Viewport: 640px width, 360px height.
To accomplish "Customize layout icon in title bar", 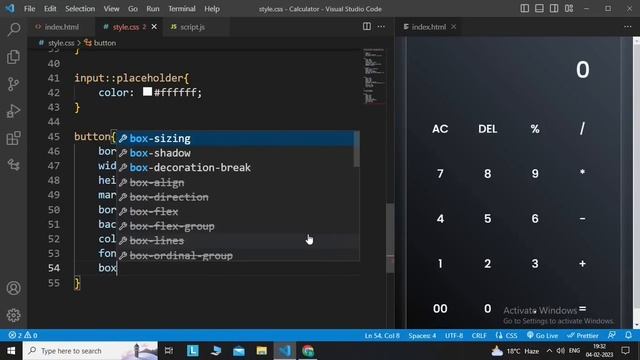I will click(569, 9).
